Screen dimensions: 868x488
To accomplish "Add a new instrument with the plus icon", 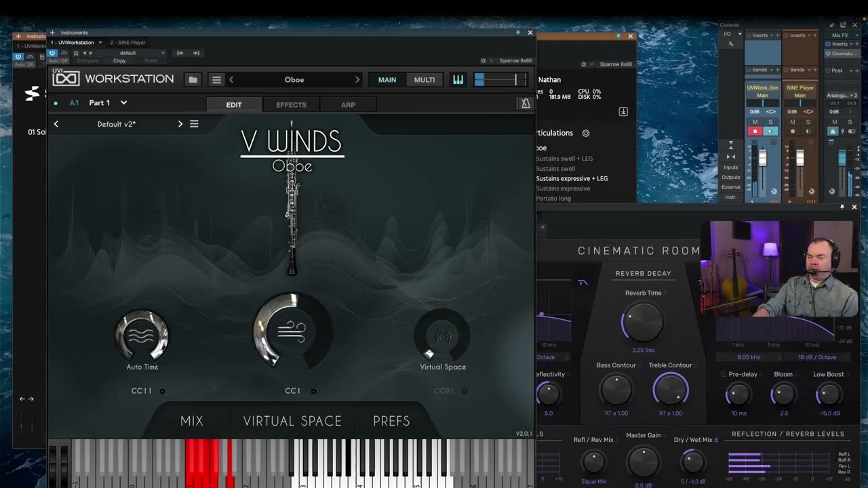I will pyautogui.click(x=53, y=33).
